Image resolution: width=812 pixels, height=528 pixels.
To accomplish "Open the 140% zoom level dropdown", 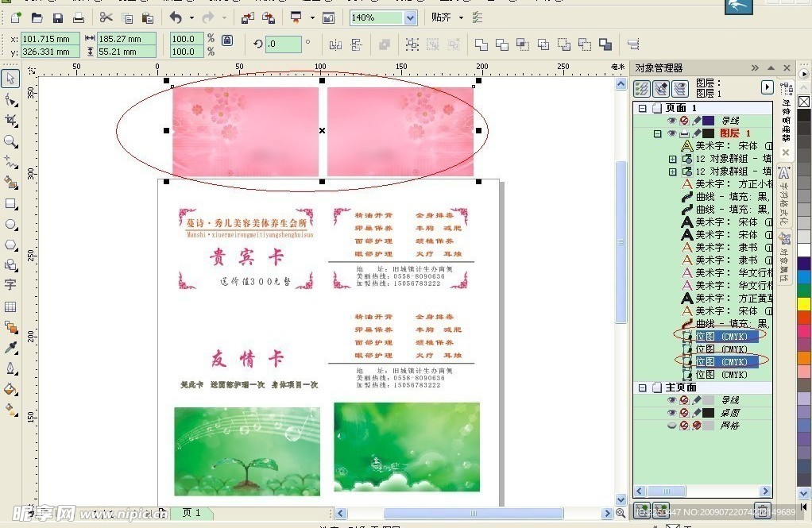I will [410, 17].
